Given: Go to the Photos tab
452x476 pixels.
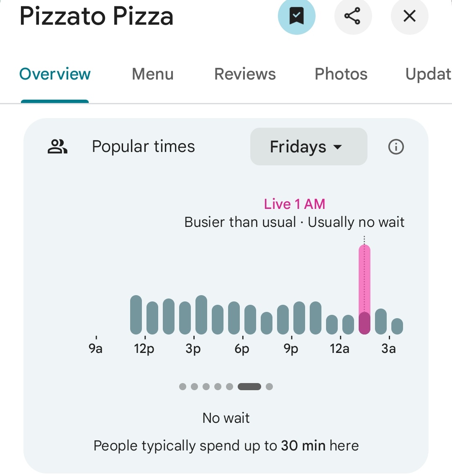Looking at the screenshot, I should pyautogui.click(x=341, y=74).
